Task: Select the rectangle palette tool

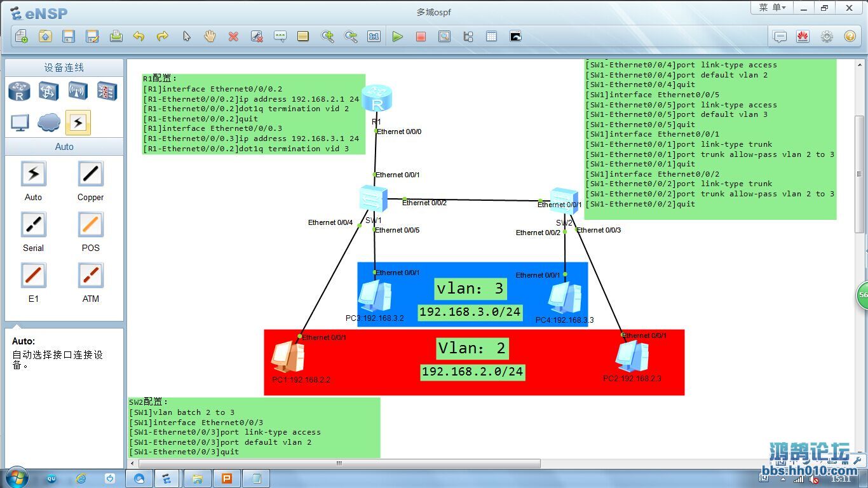Action: pos(303,36)
